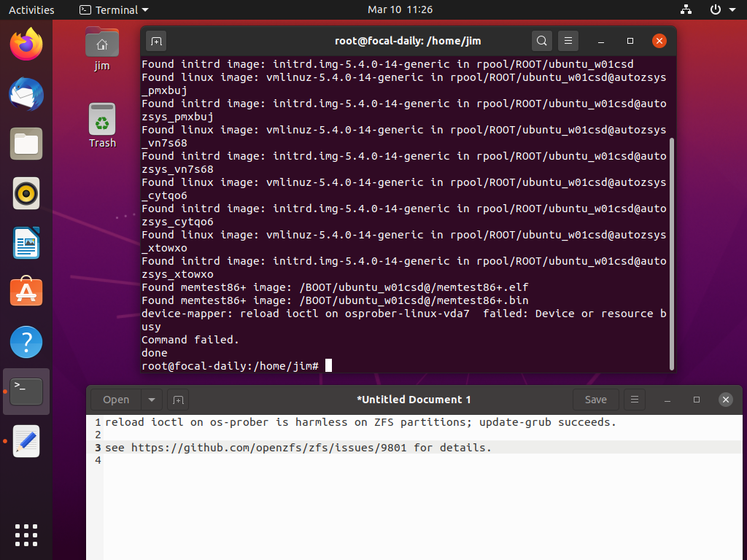Open Ubuntu Software from the dock

[26, 292]
